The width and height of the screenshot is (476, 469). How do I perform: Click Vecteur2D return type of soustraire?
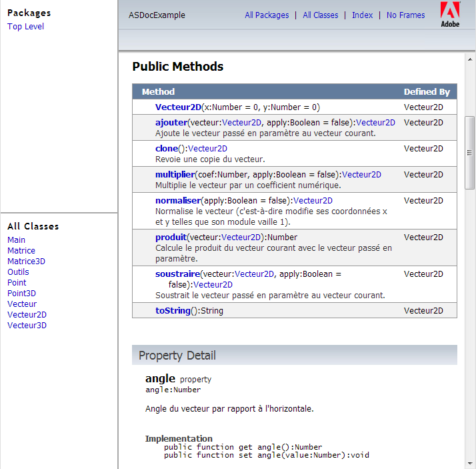213,285
